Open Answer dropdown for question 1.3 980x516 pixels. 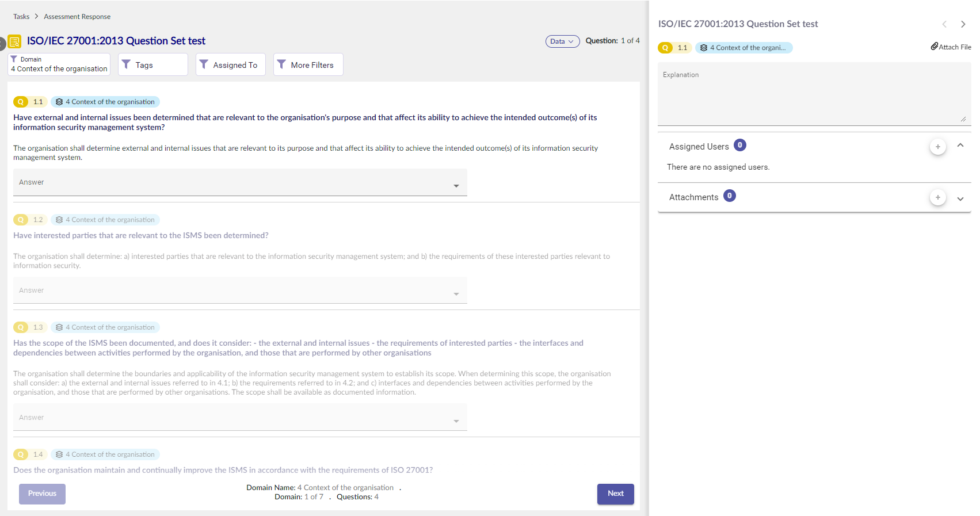coord(240,418)
